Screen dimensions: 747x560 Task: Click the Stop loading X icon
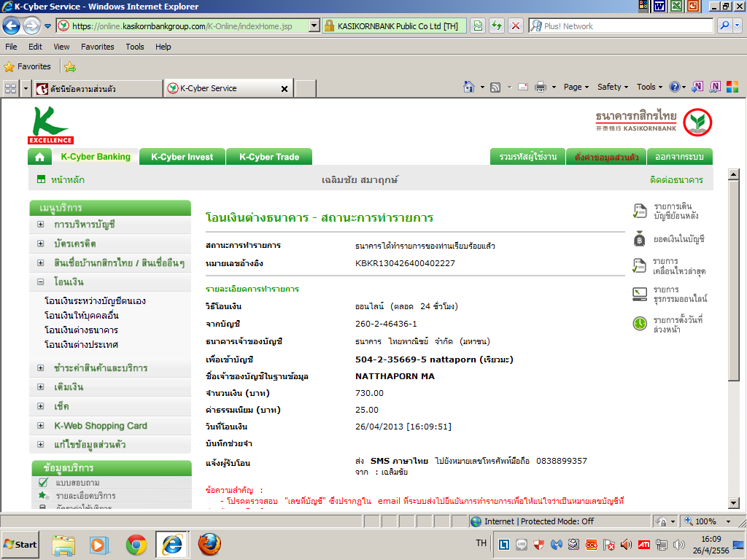pyautogui.click(x=516, y=26)
